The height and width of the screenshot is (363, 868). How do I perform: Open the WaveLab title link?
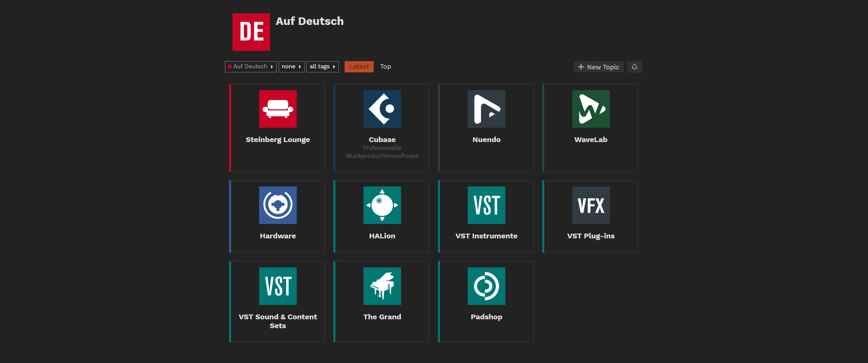click(x=591, y=140)
